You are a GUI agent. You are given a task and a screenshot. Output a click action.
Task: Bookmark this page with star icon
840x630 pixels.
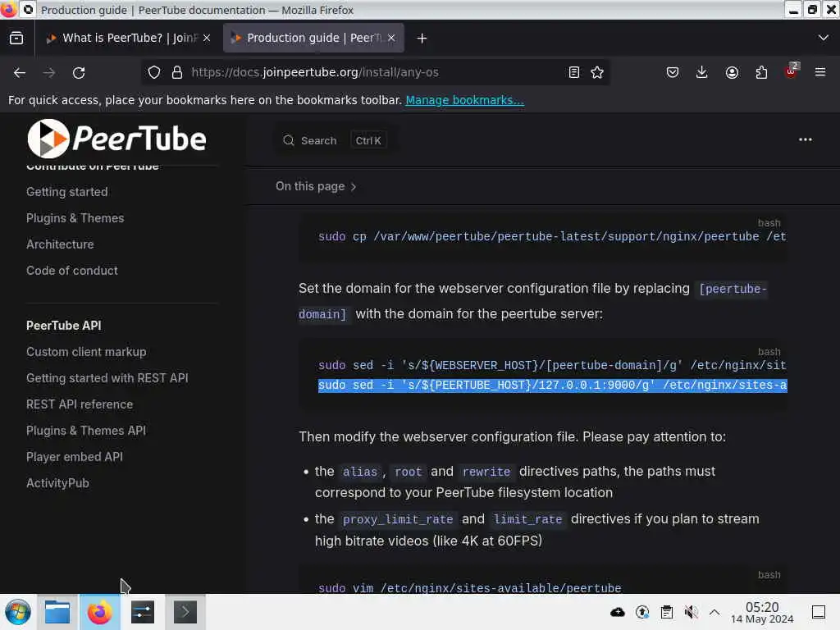(x=597, y=72)
